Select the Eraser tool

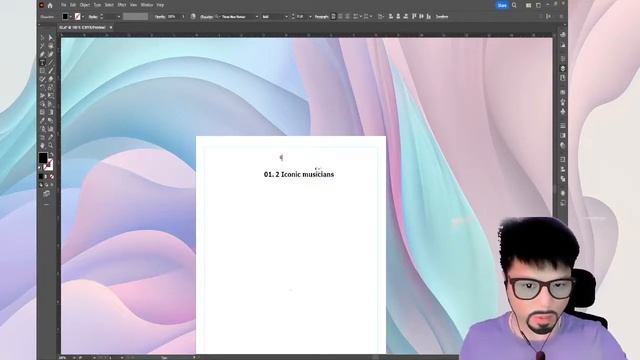(51, 79)
